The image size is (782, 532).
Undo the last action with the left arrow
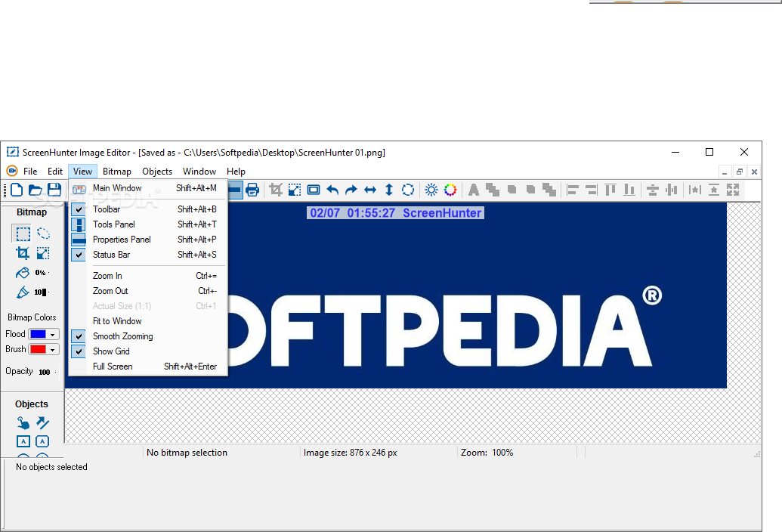[332, 190]
